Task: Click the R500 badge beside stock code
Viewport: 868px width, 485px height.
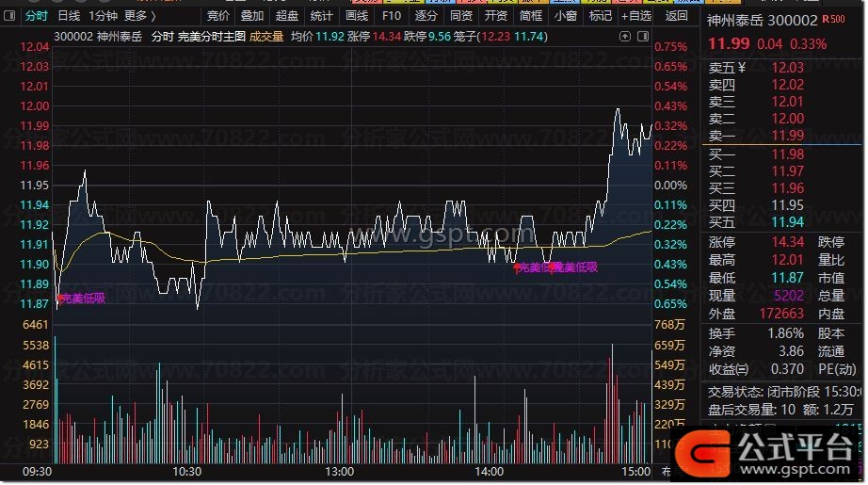Action: point(832,19)
